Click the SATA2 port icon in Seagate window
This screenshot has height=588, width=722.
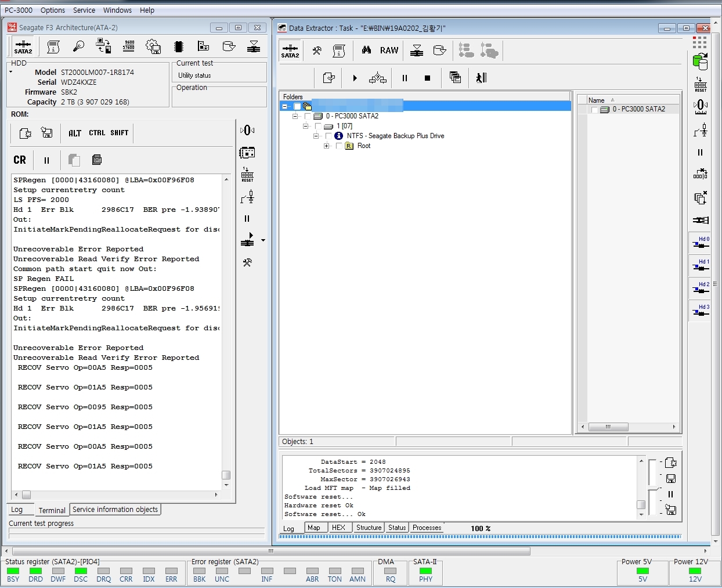tap(23, 46)
